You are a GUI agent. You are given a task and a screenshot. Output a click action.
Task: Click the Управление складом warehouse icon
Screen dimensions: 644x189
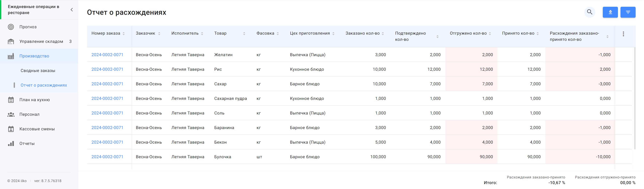point(11,41)
